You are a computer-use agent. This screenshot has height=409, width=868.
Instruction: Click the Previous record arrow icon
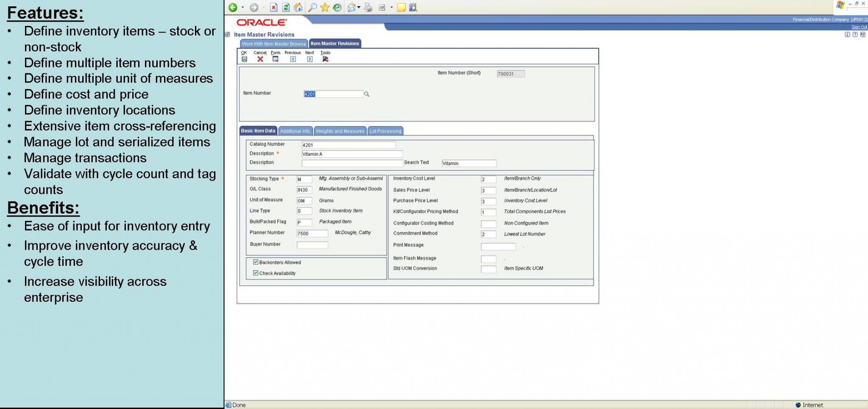click(x=292, y=59)
